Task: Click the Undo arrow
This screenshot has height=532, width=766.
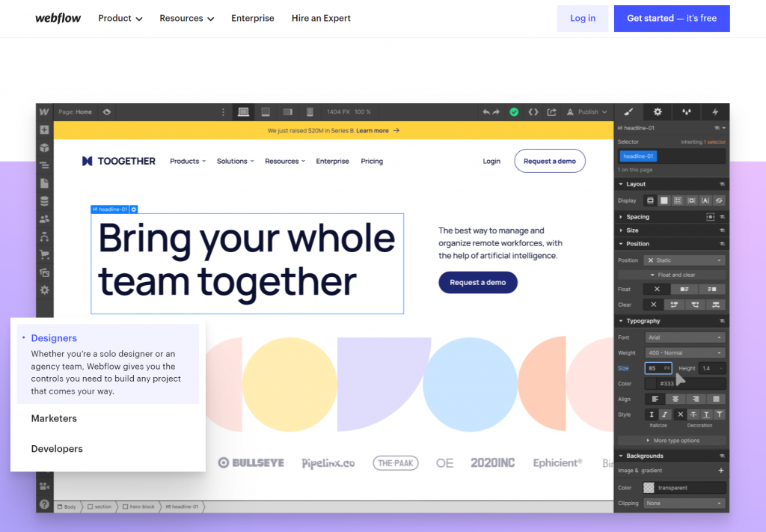Action: (x=486, y=112)
